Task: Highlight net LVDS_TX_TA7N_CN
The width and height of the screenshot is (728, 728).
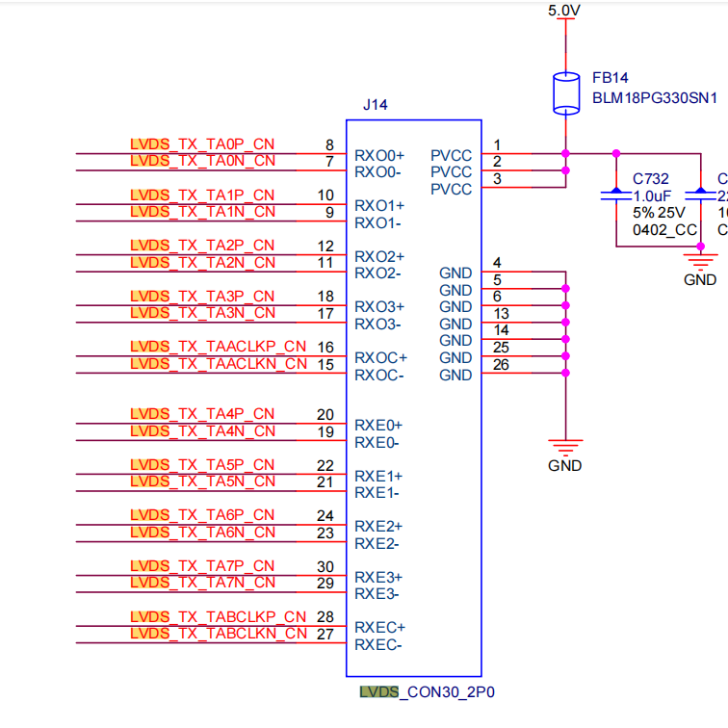Action: [203, 583]
